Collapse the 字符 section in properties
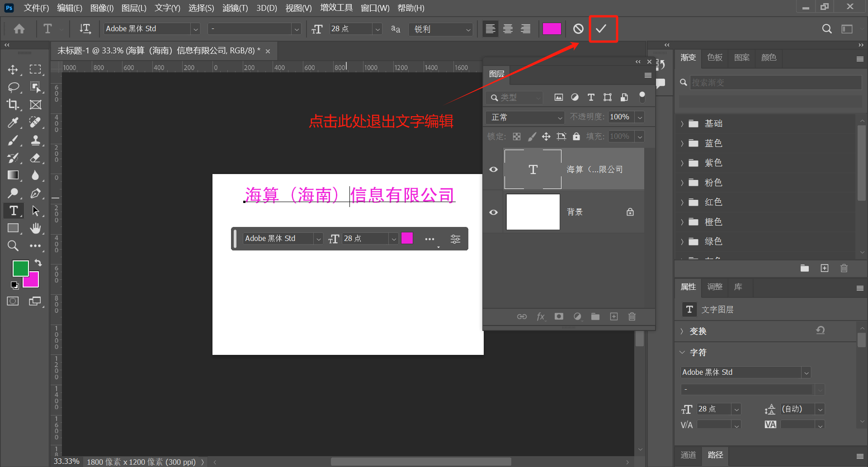 click(x=682, y=352)
